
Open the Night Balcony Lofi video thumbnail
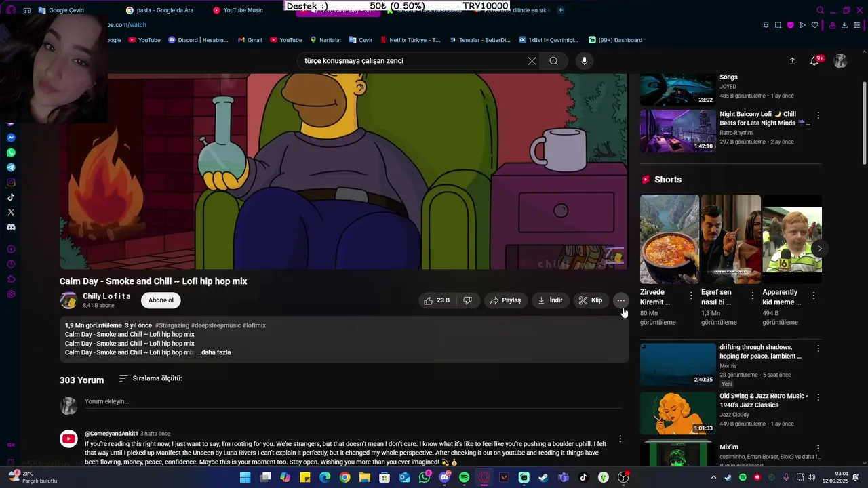tap(677, 131)
